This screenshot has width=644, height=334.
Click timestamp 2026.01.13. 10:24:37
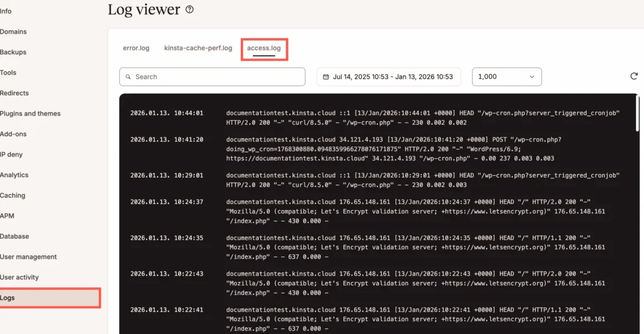167,202
